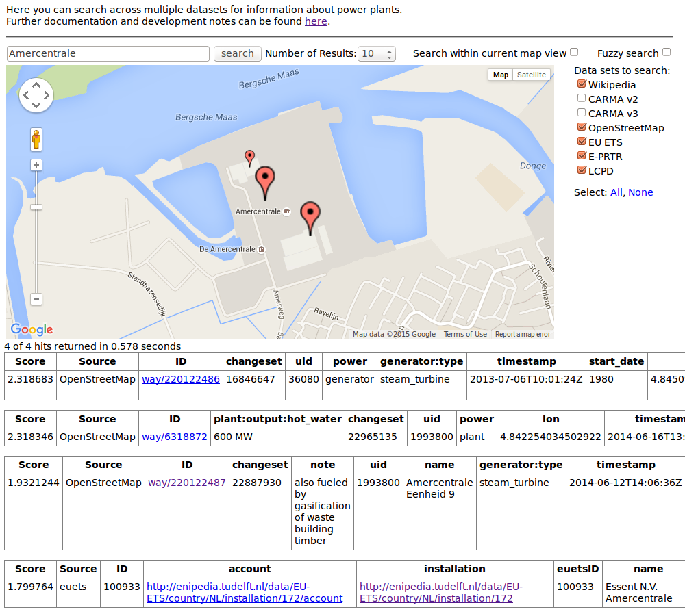Screen dimensions: 685x616
Task: Click the Amercentrale search text field
Action: (x=108, y=53)
